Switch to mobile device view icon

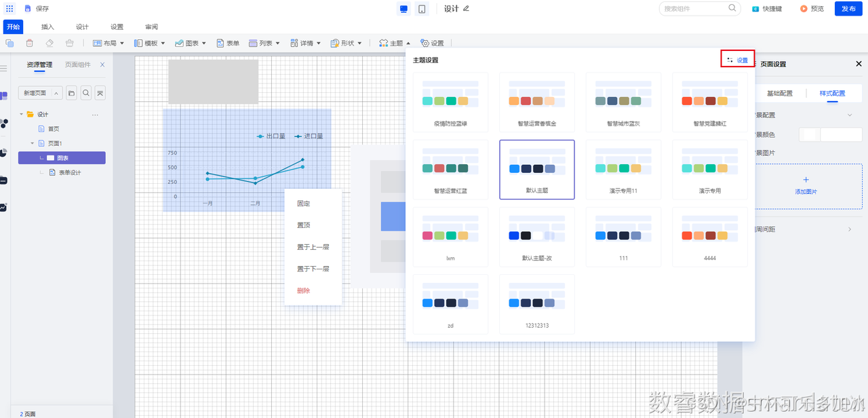(x=422, y=9)
